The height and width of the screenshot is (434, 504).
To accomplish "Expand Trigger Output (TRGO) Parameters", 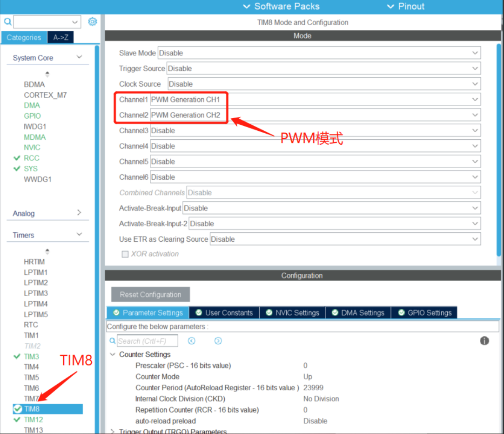I will (112, 431).
